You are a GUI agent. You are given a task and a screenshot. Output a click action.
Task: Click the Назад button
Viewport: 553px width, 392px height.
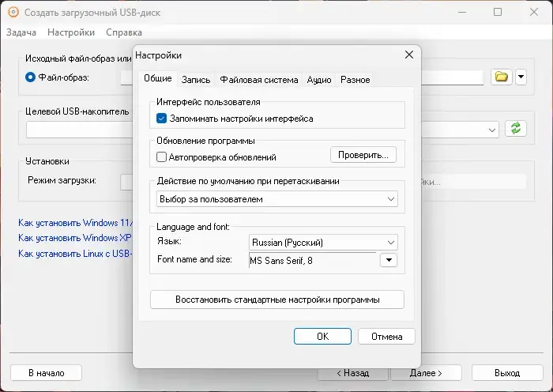[x=352, y=373]
